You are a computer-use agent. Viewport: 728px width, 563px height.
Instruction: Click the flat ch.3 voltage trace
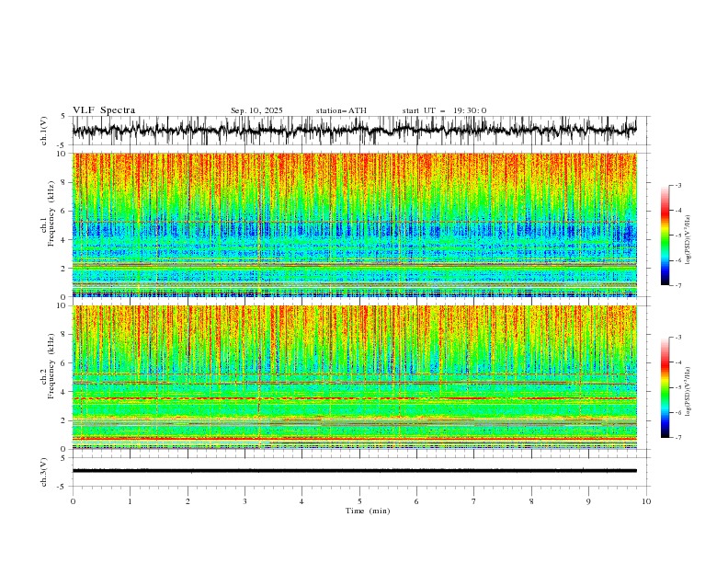coord(354,471)
